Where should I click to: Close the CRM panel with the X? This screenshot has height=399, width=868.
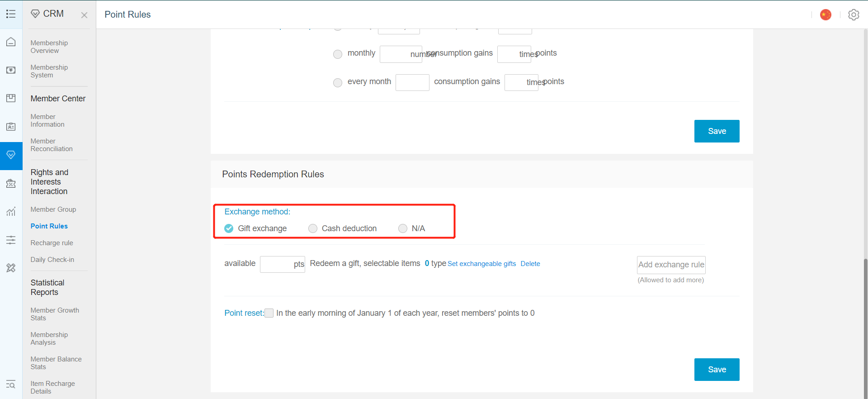click(84, 15)
